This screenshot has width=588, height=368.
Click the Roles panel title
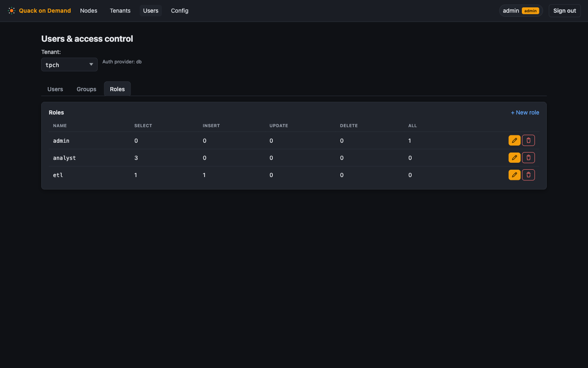pos(56,112)
